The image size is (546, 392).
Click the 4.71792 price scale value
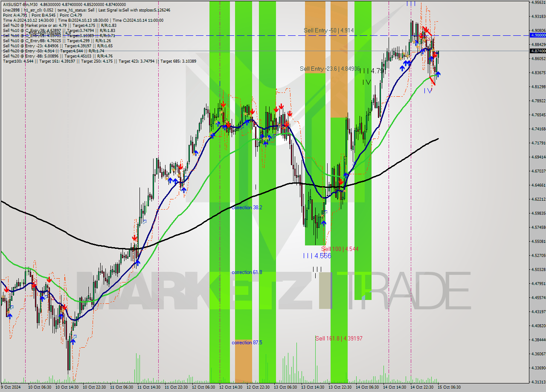tap(538, 143)
